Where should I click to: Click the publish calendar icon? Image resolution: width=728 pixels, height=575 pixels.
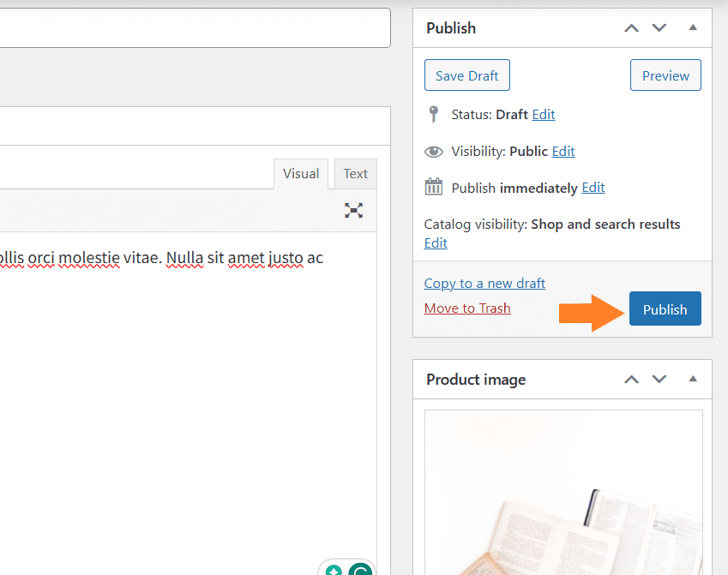point(434,187)
